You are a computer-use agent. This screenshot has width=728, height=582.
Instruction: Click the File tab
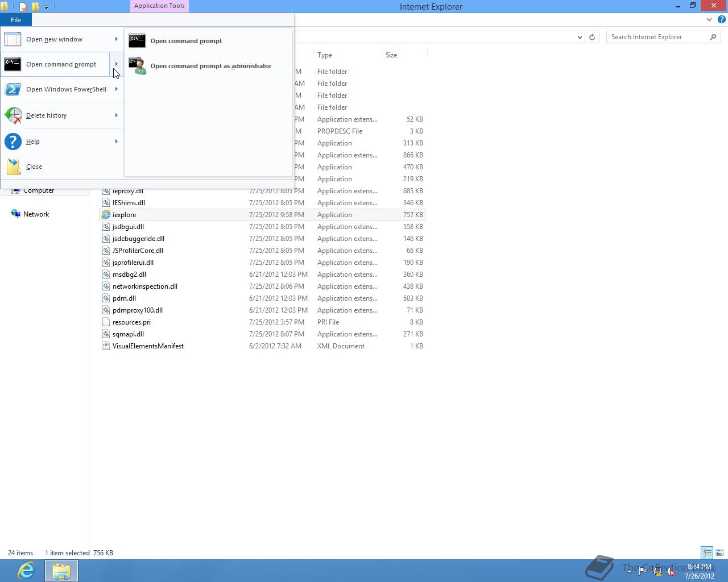point(16,20)
